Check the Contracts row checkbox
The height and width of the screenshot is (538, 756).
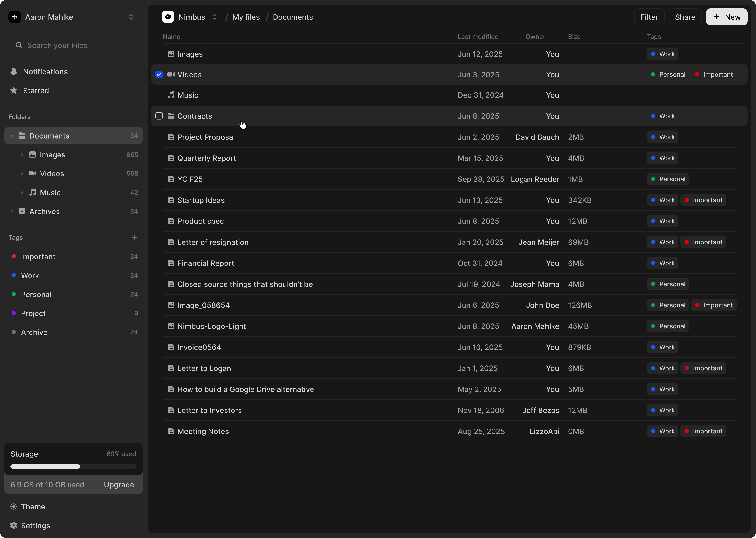pyautogui.click(x=159, y=116)
